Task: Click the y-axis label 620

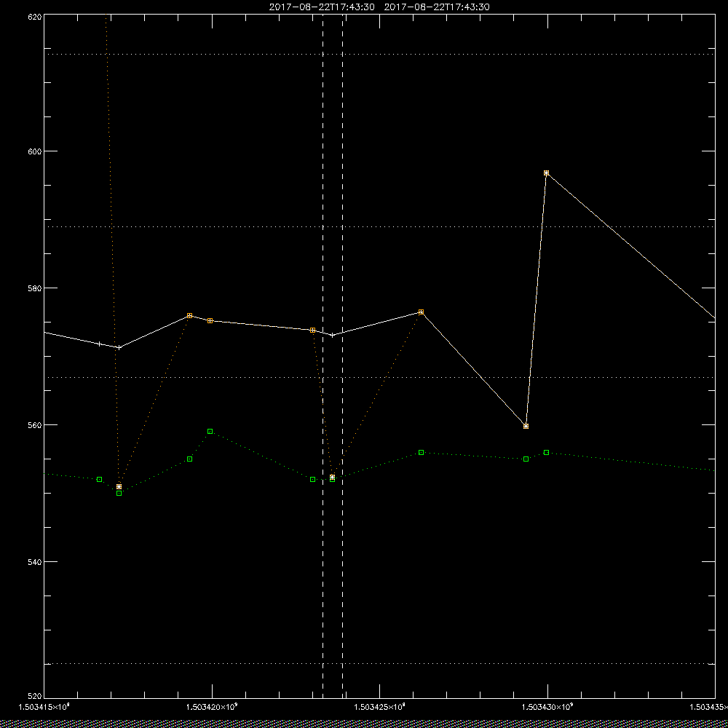Action: coord(35,16)
